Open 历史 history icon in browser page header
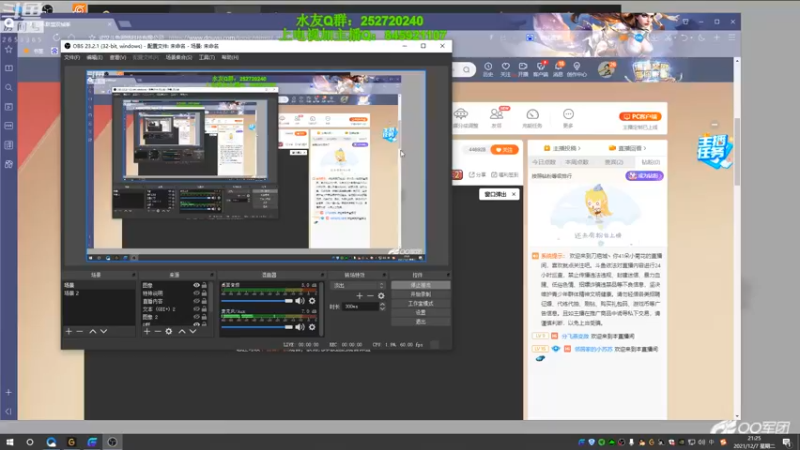Viewport: 800px width, 450px height. pyautogui.click(x=488, y=69)
